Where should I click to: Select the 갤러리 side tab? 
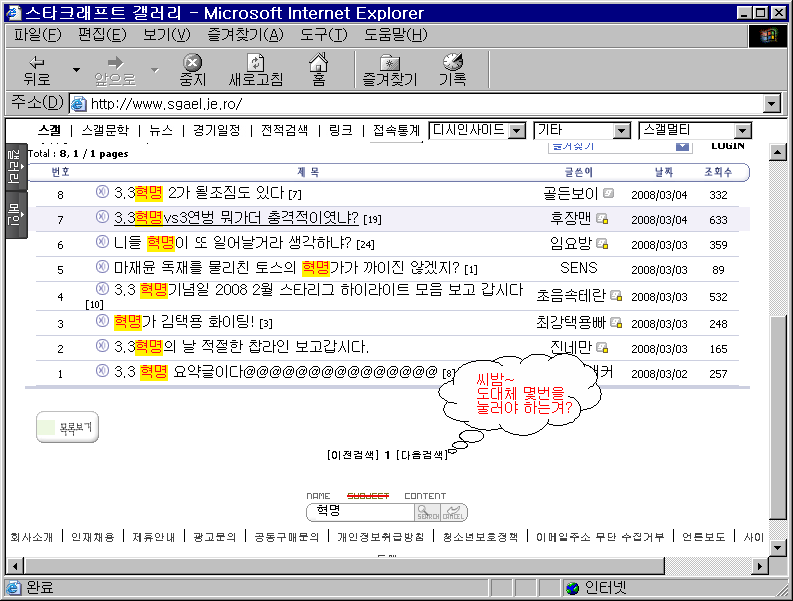coord(15,166)
